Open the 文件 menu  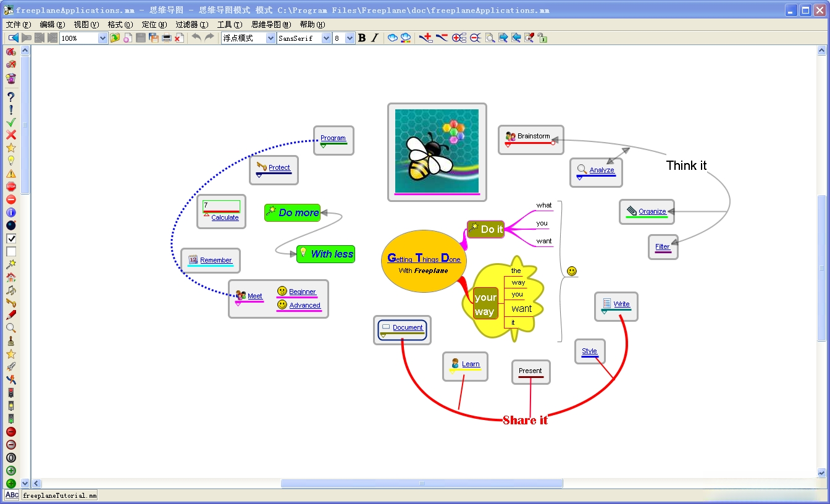pyautogui.click(x=18, y=25)
